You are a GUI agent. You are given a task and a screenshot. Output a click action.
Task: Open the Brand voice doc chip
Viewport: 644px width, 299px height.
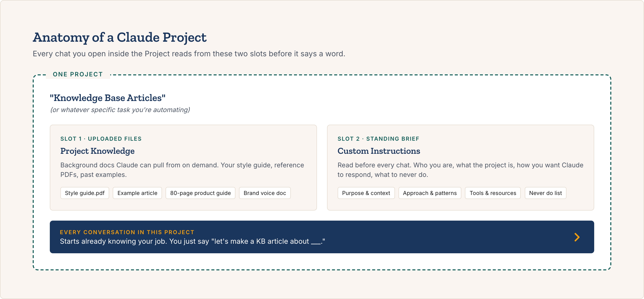coord(265,193)
